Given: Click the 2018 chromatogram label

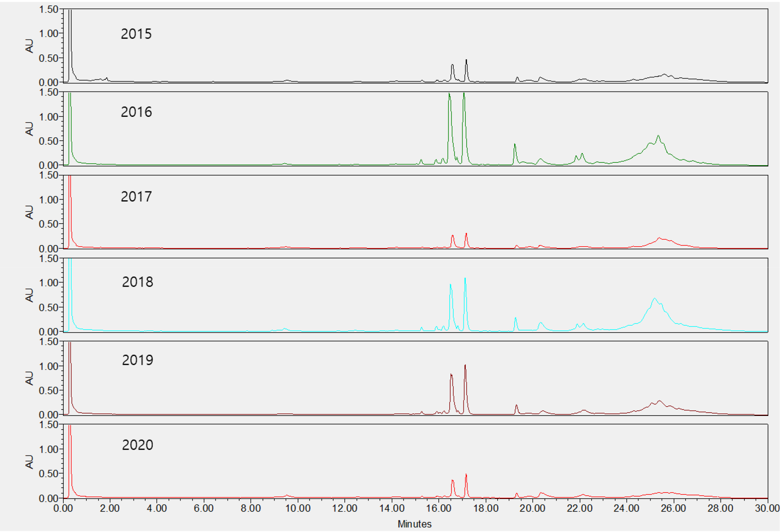Looking at the screenshot, I should pyautogui.click(x=138, y=282).
